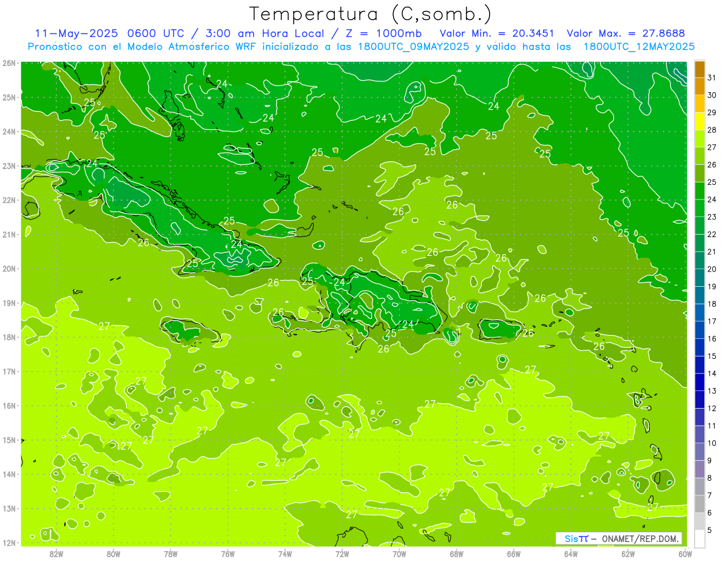Click the yellow swatch between 28 and 29
Screen dimensions: 728x562
pyautogui.click(x=699, y=121)
